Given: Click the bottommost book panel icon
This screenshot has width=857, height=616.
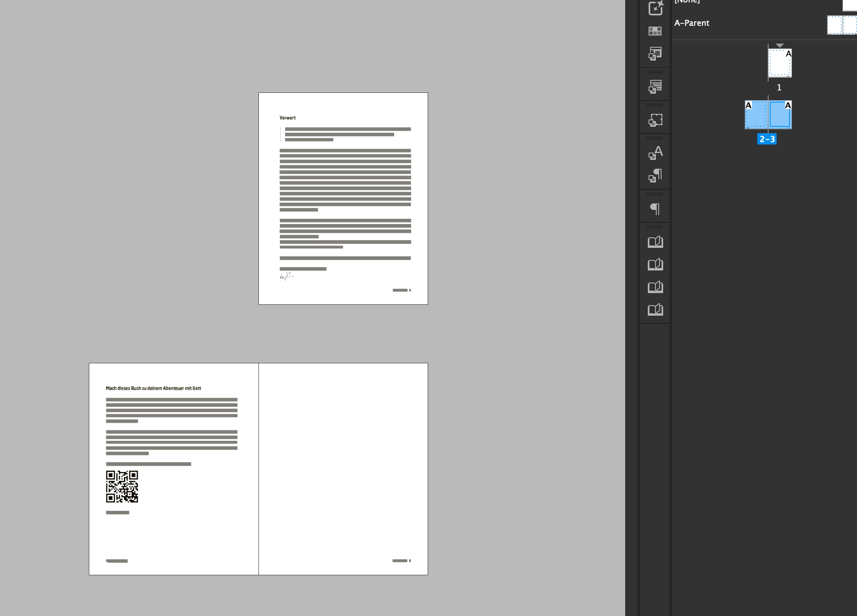Looking at the screenshot, I should [x=655, y=310].
